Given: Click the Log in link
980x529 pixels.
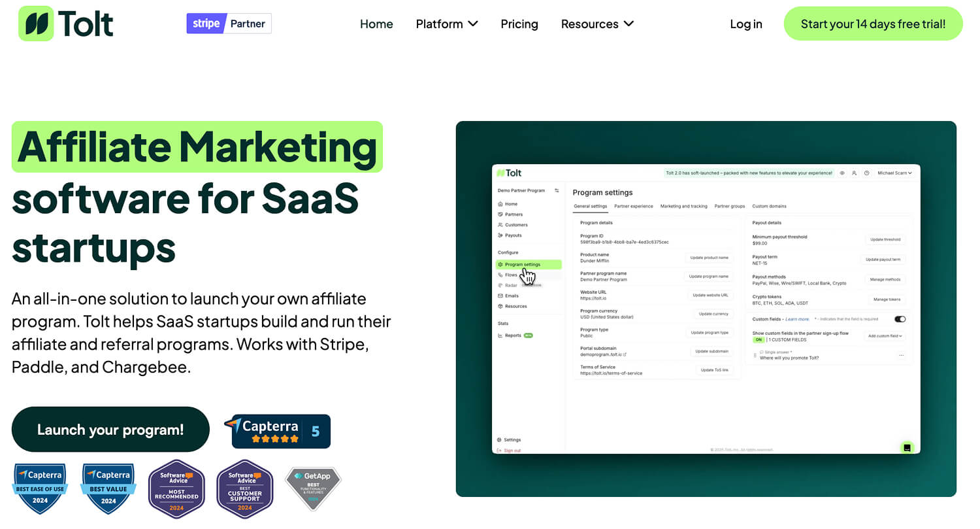Looking at the screenshot, I should point(746,24).
